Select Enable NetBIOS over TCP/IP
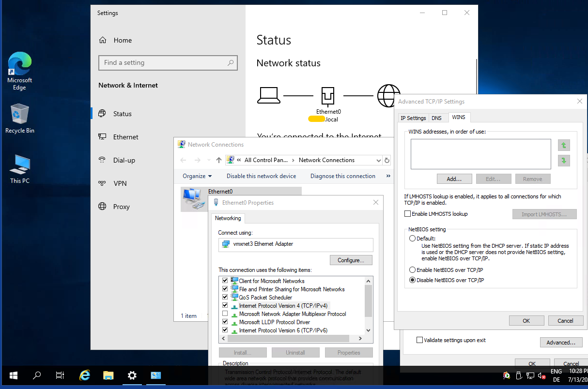 [413, 270]
